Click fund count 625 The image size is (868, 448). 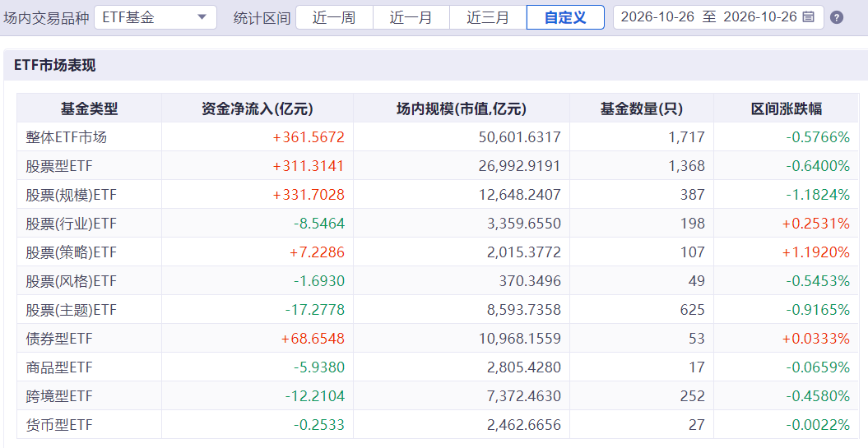693,310
